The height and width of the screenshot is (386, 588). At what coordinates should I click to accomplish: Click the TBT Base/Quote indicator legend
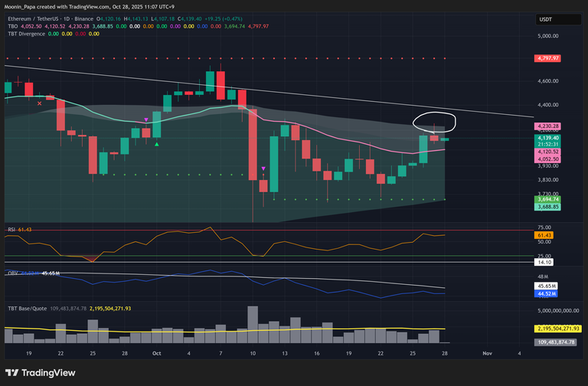pos(28,309)
